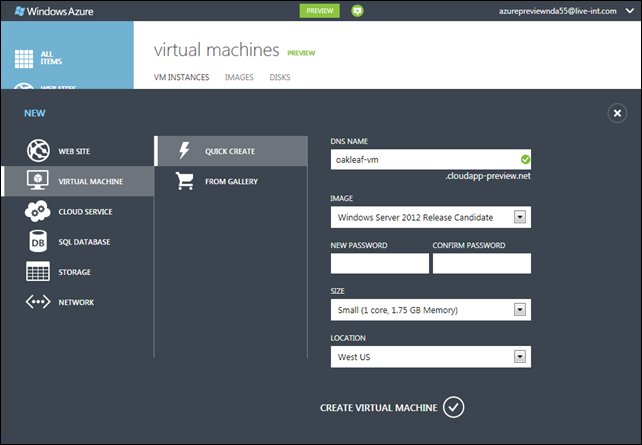Select Windows Server 2012 Release Candidate combo box
The width and height of the screenshot is (642, 445).
pos(431,217)
